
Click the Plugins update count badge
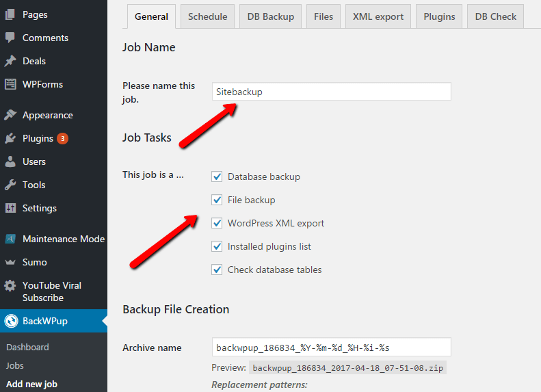pos(62,138)
